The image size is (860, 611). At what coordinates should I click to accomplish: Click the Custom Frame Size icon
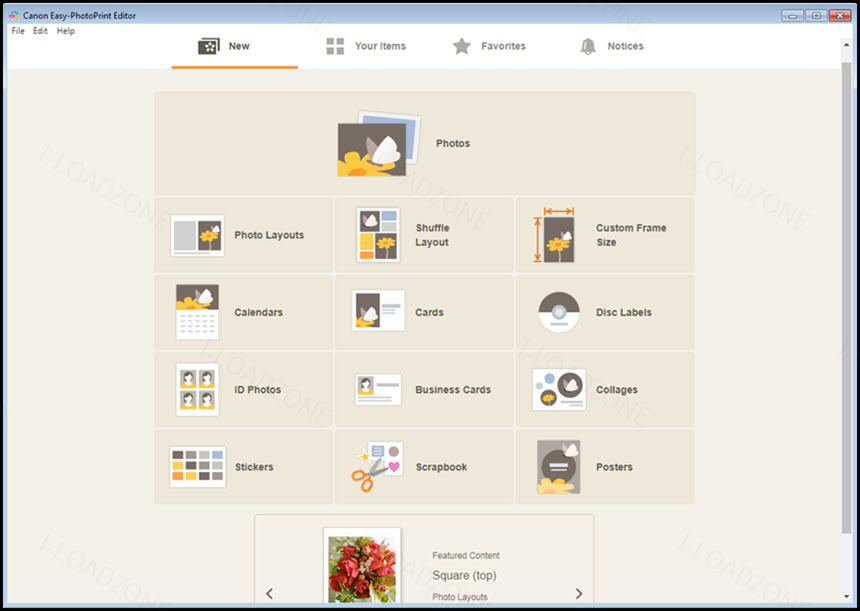click(x=555, y=235)
